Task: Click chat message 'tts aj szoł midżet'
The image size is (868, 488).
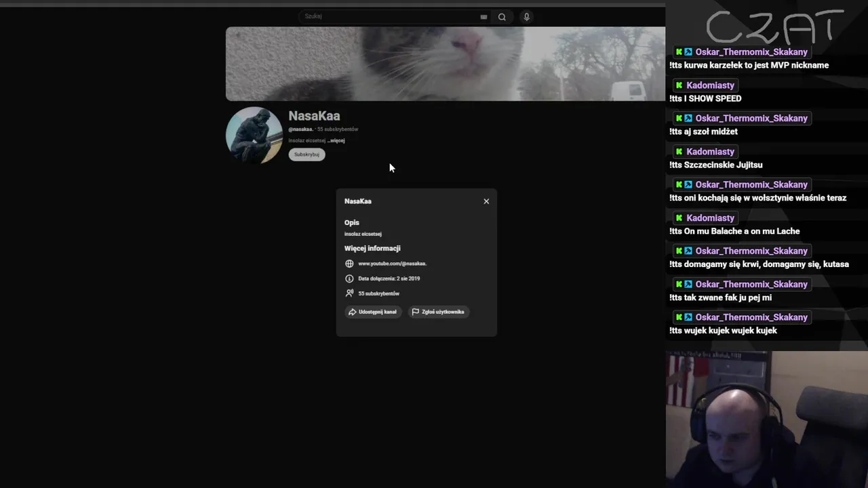Action: (703, 131)
